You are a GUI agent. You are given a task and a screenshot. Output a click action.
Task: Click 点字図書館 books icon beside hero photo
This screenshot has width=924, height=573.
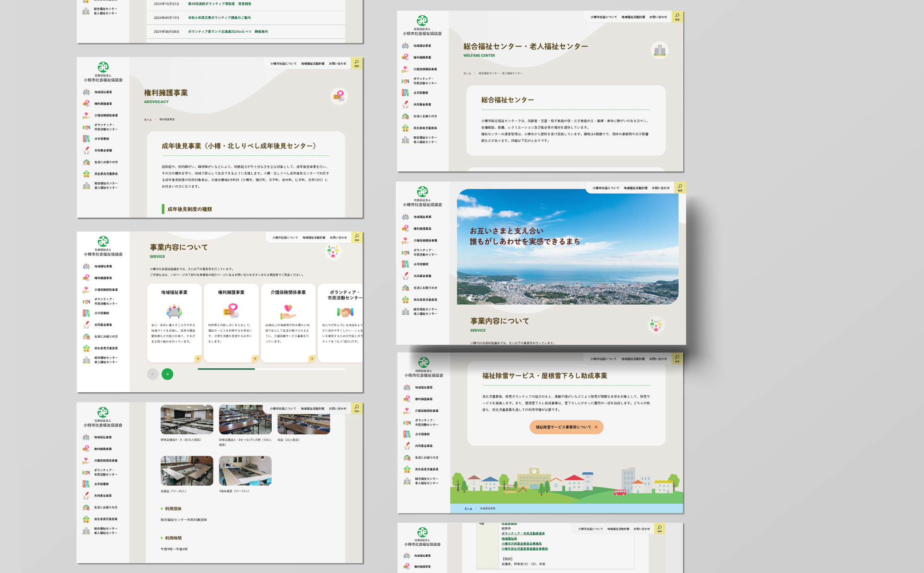coord(405,264)
